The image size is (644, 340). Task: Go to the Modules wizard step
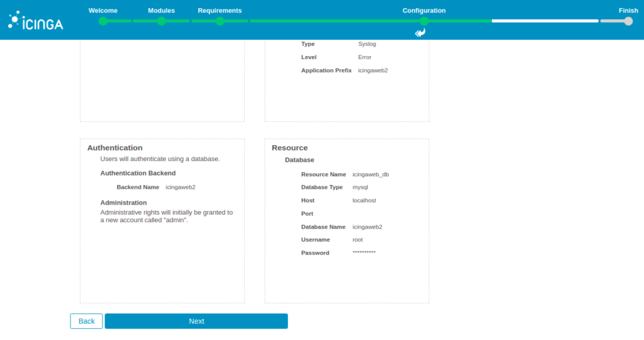pyautogui.click(x=162, y=11)
